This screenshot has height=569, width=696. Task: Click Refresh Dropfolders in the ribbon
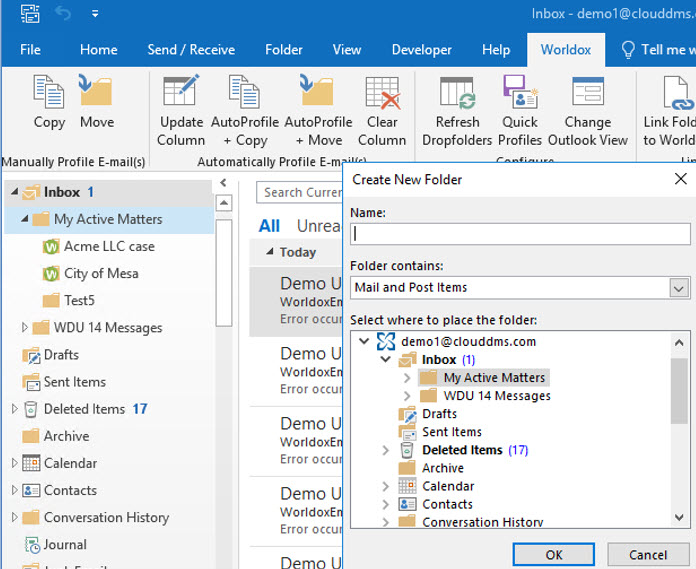[457, 111]
